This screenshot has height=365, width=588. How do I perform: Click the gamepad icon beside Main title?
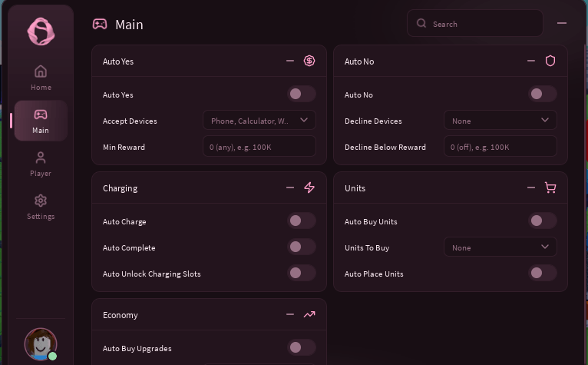click(x=100, y=25)
